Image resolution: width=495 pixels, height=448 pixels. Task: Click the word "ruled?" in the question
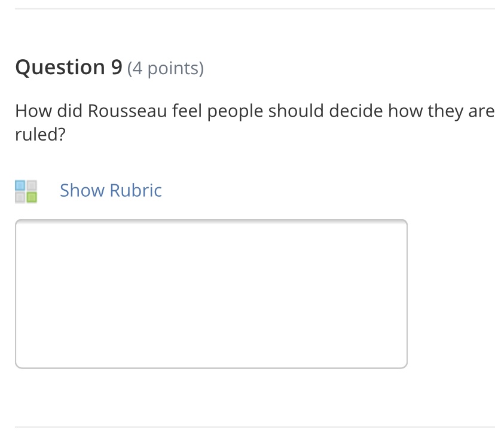[x=39, y=135]
